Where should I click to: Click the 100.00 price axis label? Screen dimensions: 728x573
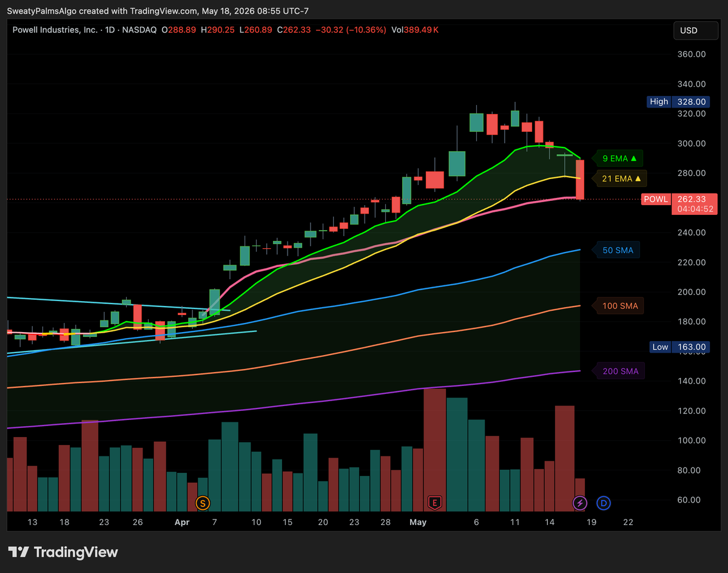pos(692,441)
